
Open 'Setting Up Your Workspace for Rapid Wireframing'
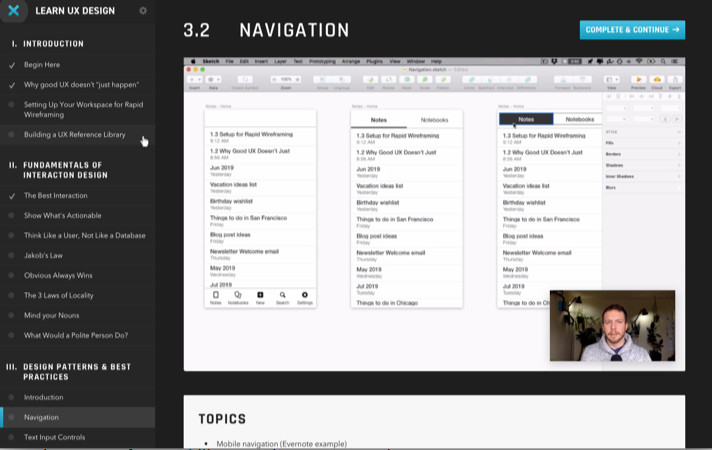tap(77, 109)
